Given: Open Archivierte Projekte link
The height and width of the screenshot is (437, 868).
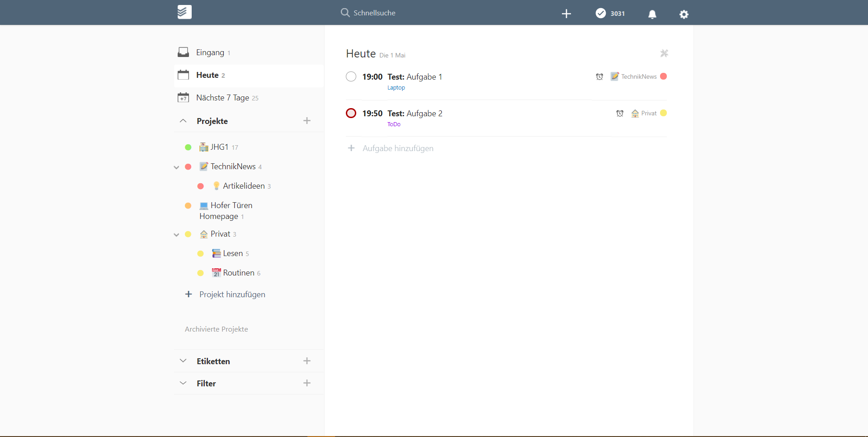Looking at the screenshot, I should (216, 329).
